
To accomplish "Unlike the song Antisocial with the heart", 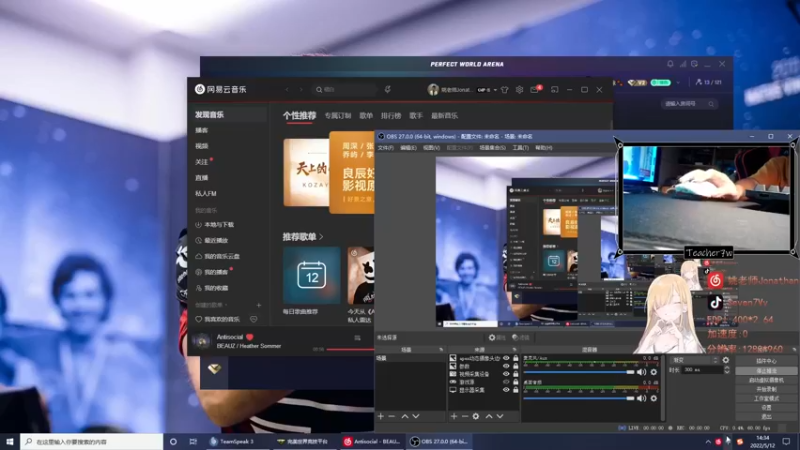I will tap(249, 337).
